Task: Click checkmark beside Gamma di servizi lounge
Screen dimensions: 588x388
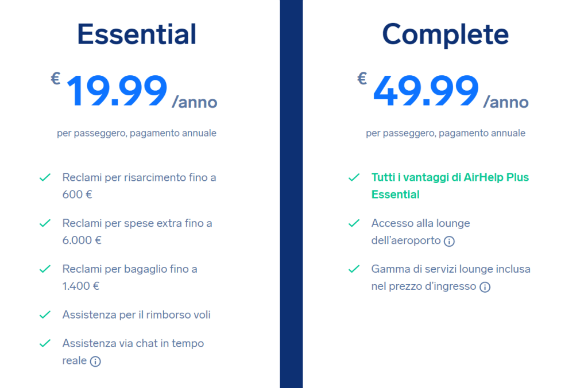Action: click(354, 269)
